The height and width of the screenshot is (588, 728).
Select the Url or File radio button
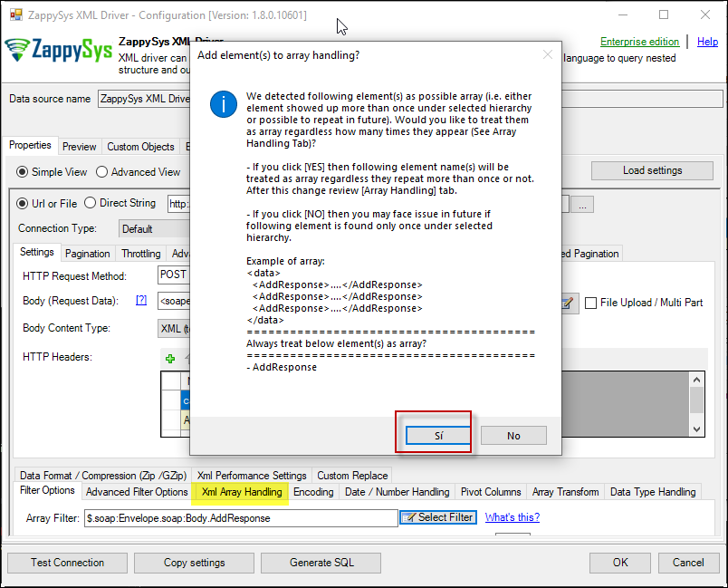[x=22, y=204]
